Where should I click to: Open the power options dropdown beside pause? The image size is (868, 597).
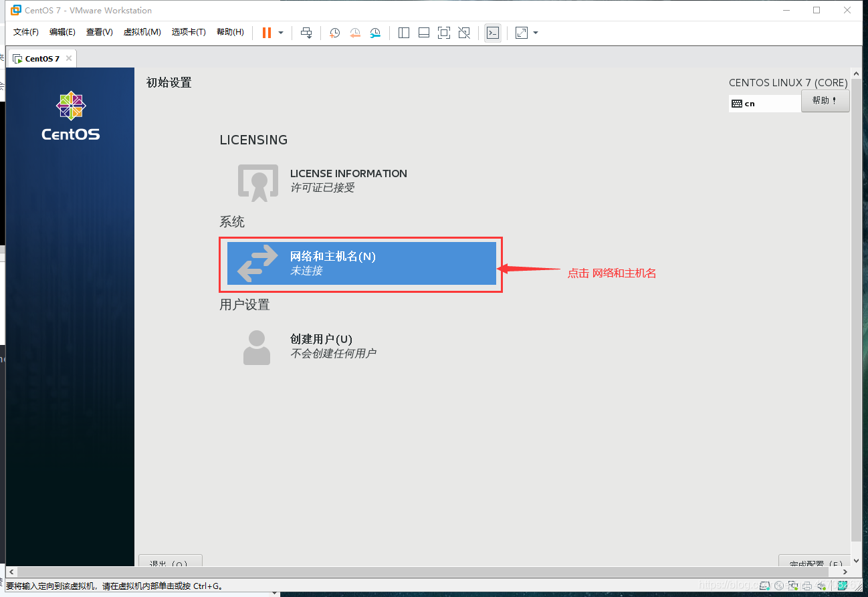(x=281, y=33)
